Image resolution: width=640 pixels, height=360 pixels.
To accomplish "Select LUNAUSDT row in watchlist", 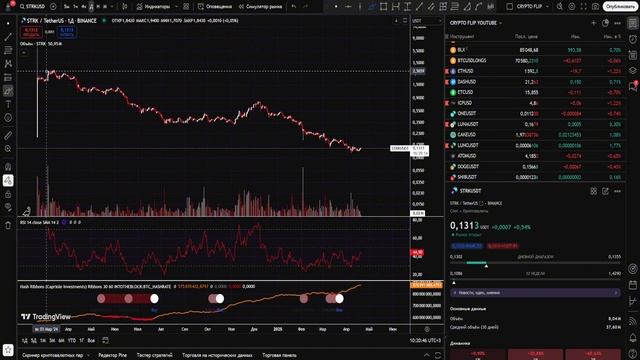I will pos(535,124).
